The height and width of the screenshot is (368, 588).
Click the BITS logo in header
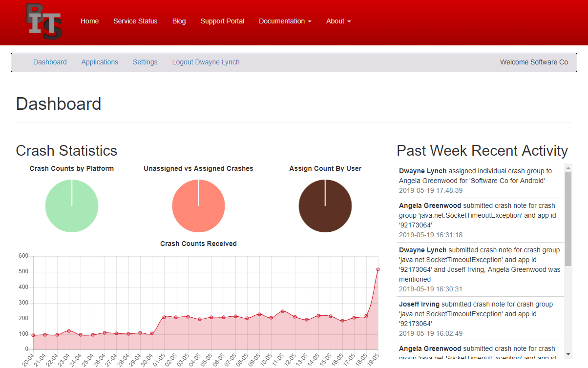(x=44, y=21)
